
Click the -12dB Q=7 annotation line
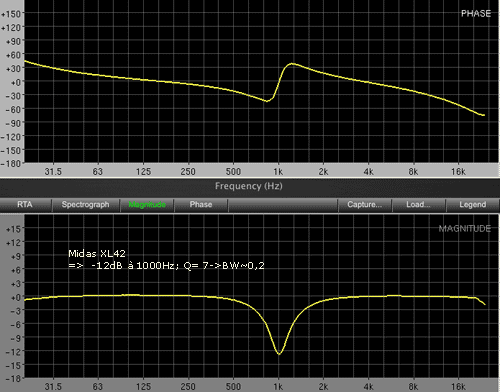click(166, 266)
